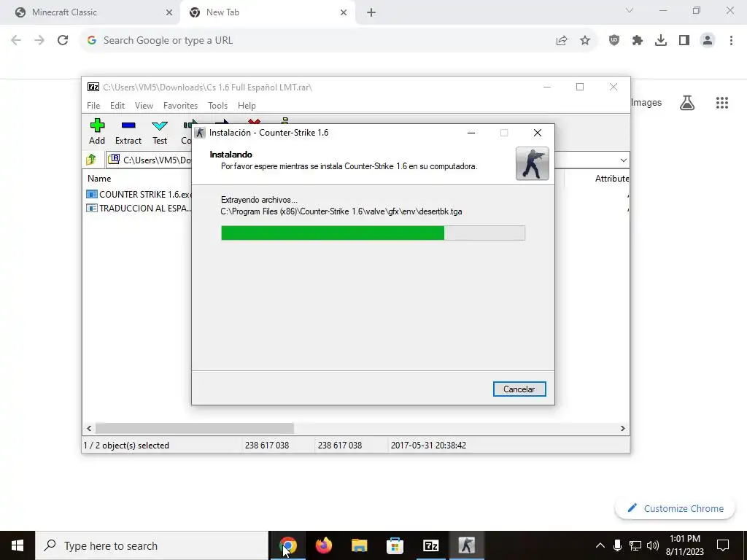Switch to Minecraft Classic tab
Viewport: 747px width, 560px height.
90,12
